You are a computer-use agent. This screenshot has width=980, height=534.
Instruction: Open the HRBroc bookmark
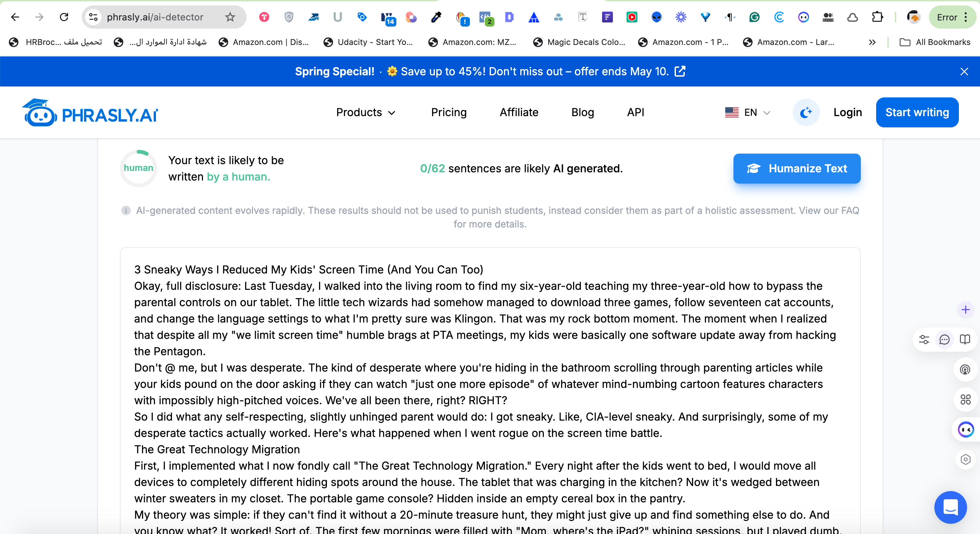[56, 42]
